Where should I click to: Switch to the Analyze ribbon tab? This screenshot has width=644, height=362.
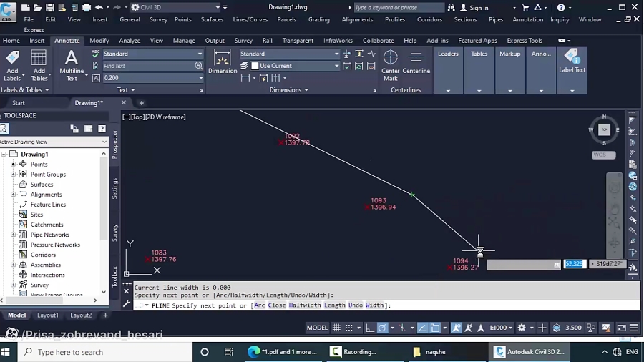pos(130,41)
